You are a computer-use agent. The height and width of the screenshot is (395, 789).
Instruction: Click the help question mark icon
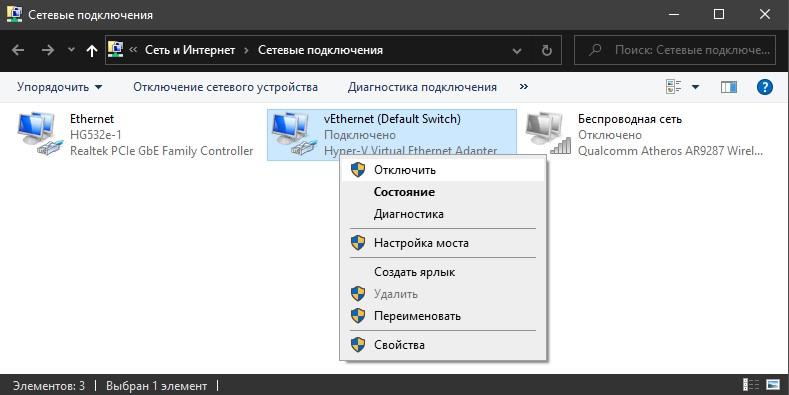point(764,87)
